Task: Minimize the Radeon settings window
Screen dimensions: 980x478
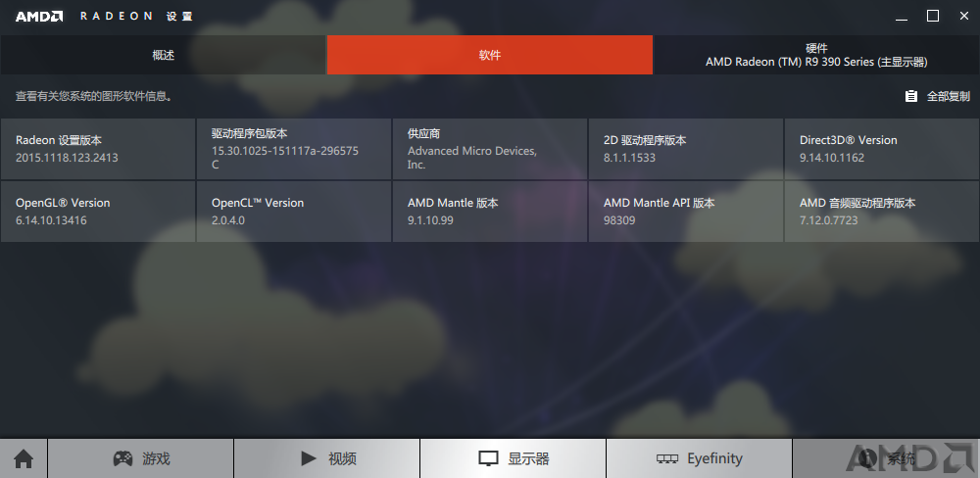Action: [902, 17]
